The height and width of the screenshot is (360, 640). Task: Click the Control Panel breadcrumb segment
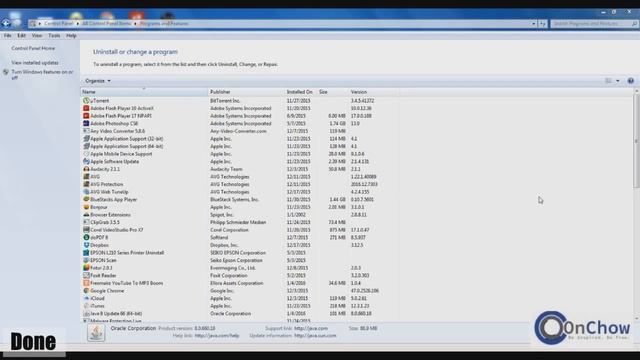click(x=58, y=24)
